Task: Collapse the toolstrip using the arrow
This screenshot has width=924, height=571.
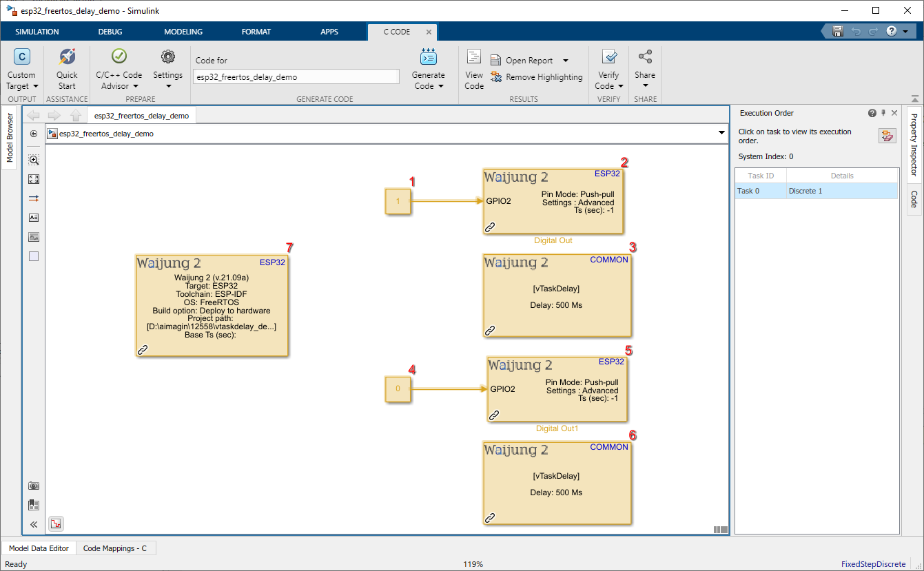Action: click(916, 98)
